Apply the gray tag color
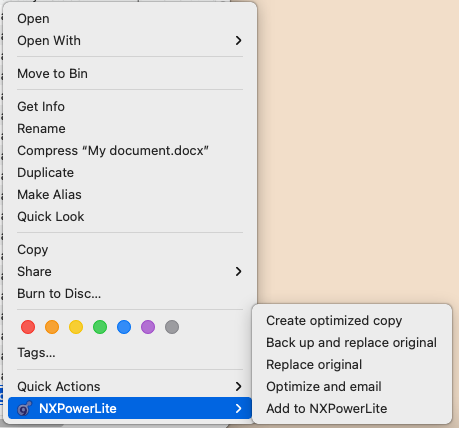This screenshot has width=459, height=428. point(172,327)
